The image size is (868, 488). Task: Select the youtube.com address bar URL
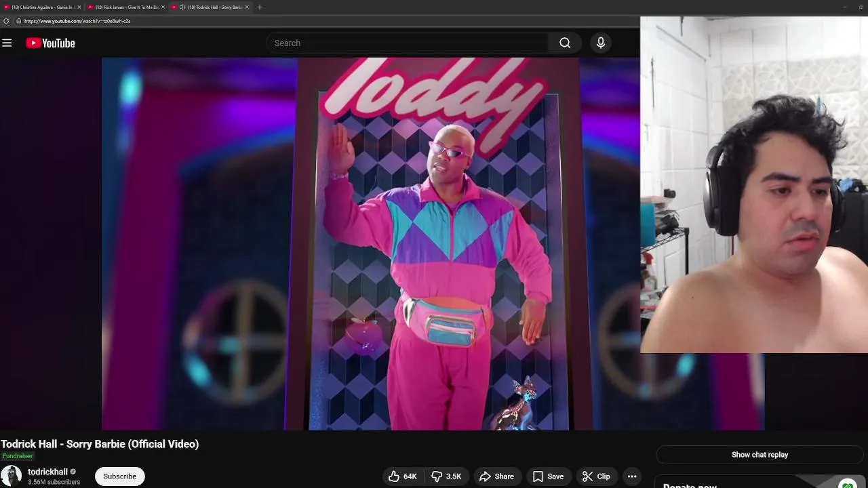(77, 21)
